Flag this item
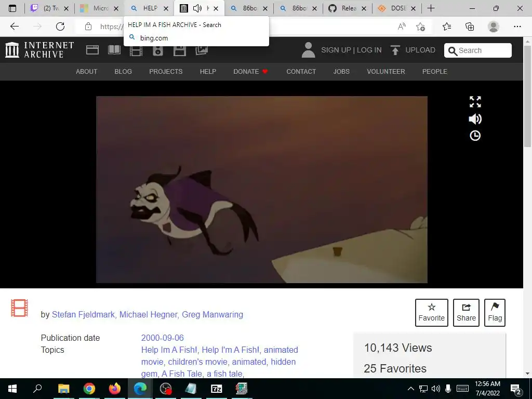This screenshot has width=532, height=399. (495, 312)
